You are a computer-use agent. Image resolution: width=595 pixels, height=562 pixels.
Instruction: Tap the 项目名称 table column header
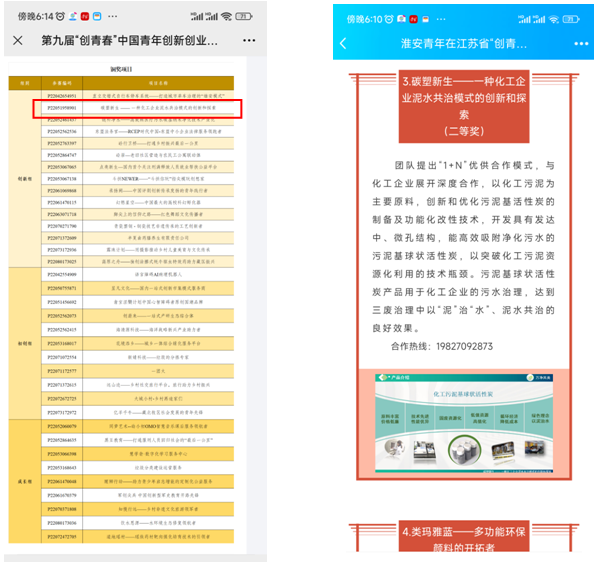pos(158,83)
